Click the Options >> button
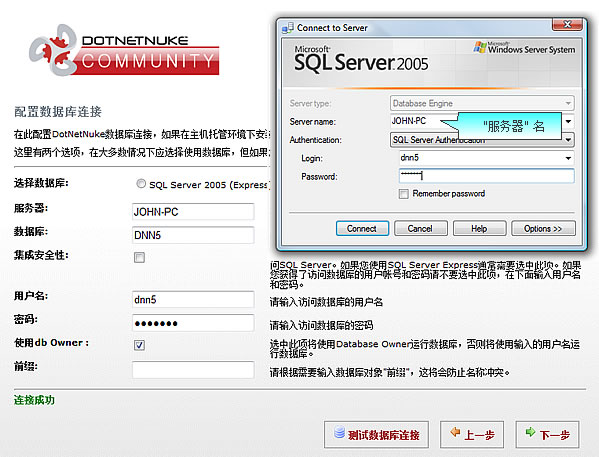Screen dimensions: 599x457 click(x=543, y=228)
